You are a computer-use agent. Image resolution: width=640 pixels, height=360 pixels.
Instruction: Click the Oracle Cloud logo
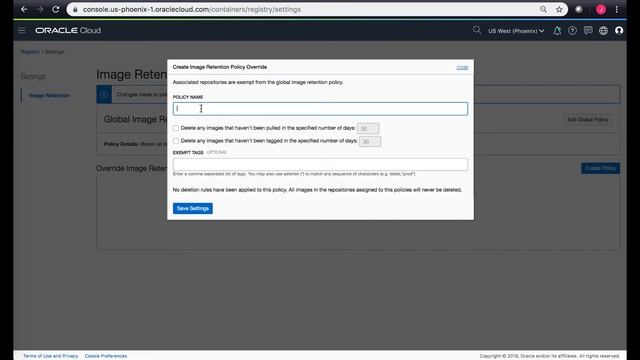point(68,30)
